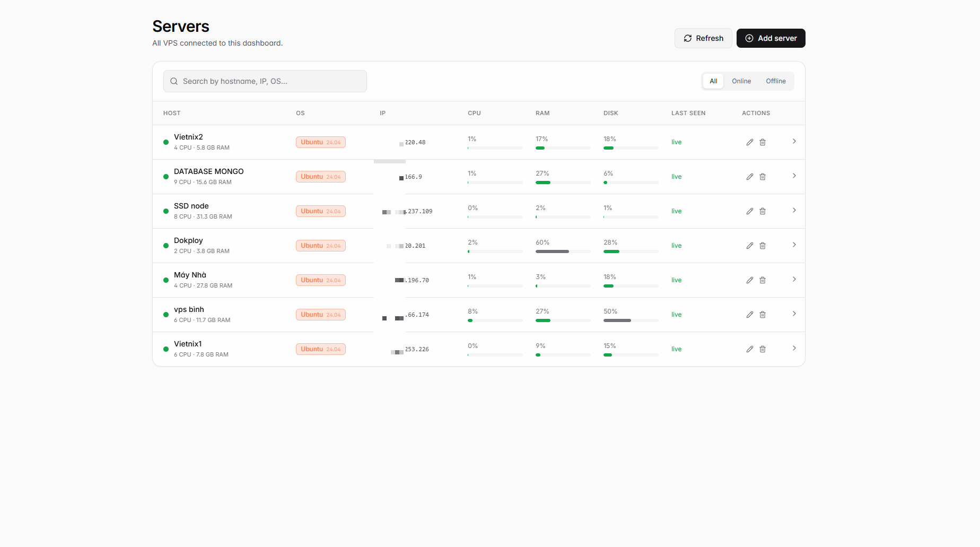Screen dimensions: 980x547
Task: Delete the Vietnix2 server
Action: 763,142
